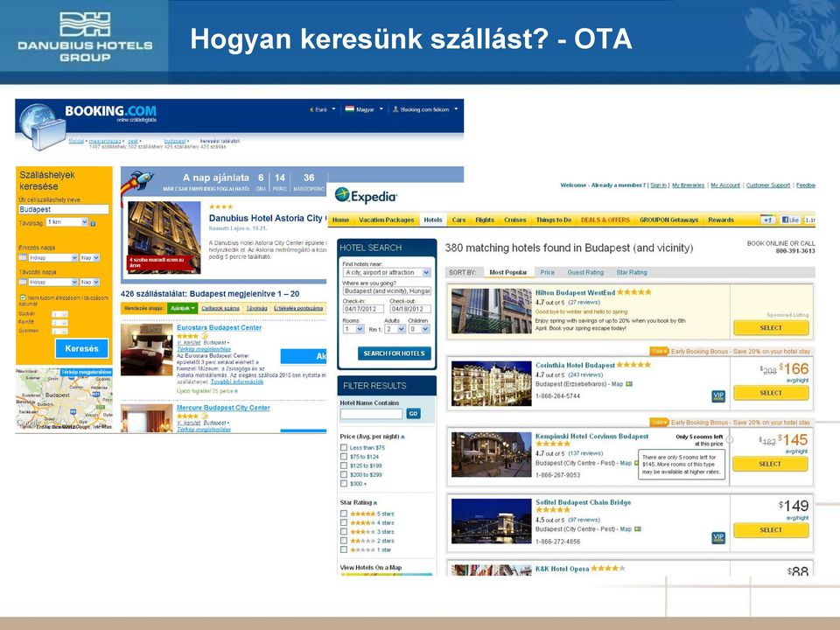Click the map flag icon for Corinthia Hotel
This screenshot has height=630, width=840.
629,384
